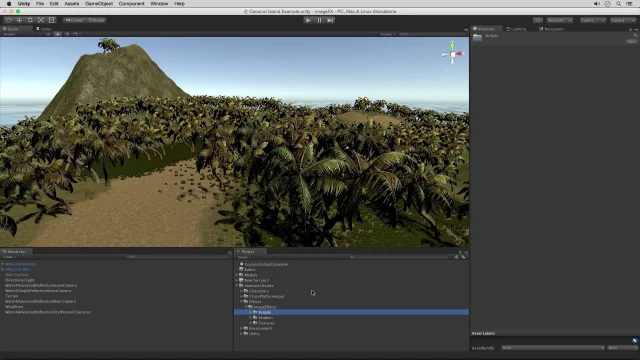Select Main Camera in Hierarchy
This screenshot has width=640, height=360.
17,275
